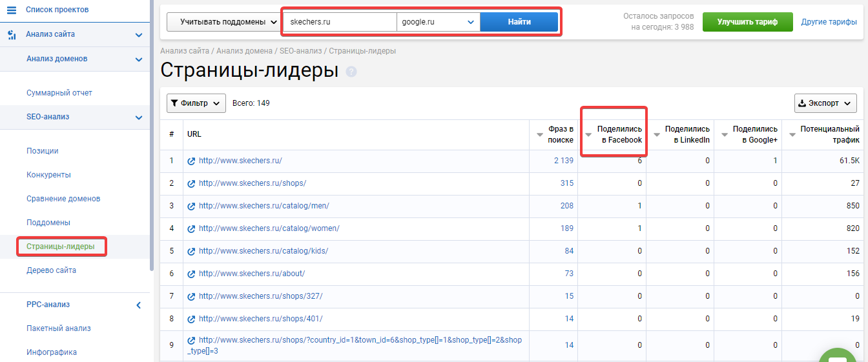The image size is (868, 362).
Task: Click the Анализ сайта breadcrumb
Action: [185, 50]
